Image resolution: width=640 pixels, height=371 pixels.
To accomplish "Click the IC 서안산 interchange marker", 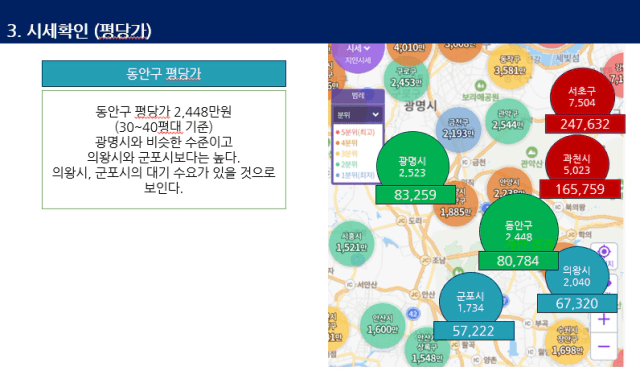I will coord(350,284).
